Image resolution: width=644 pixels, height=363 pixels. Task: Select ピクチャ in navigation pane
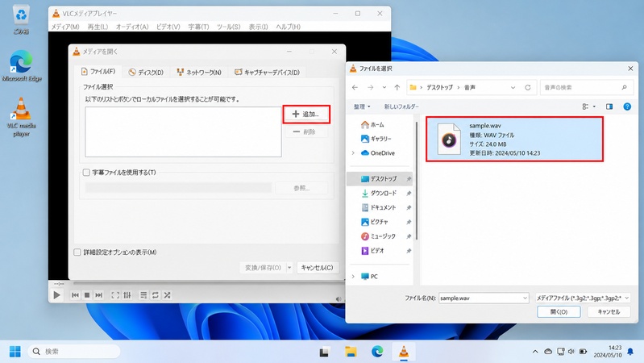(x=375, y=222)
